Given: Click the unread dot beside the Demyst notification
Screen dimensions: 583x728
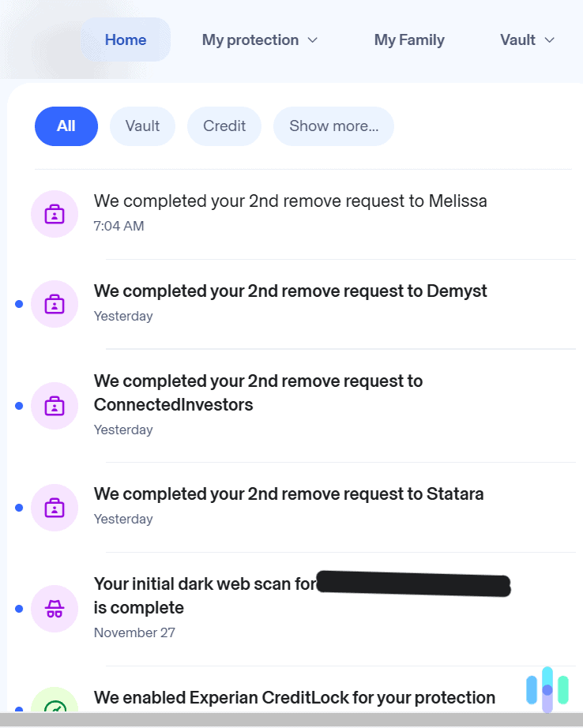Looking at the screenshot, I should pos(18,304).
